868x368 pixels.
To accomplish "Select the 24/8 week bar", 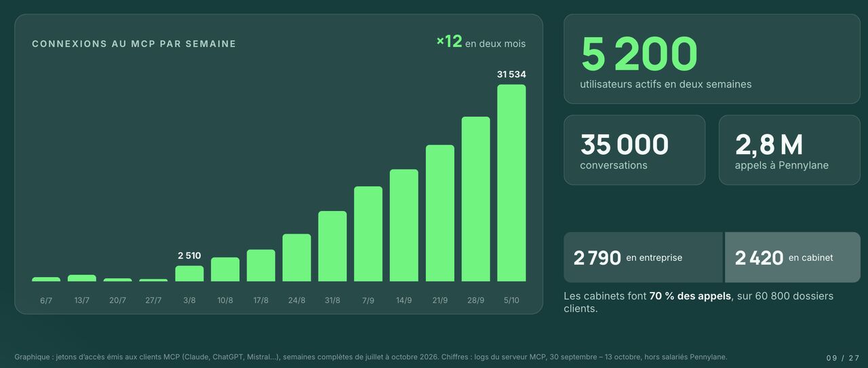I will (296, 258).
